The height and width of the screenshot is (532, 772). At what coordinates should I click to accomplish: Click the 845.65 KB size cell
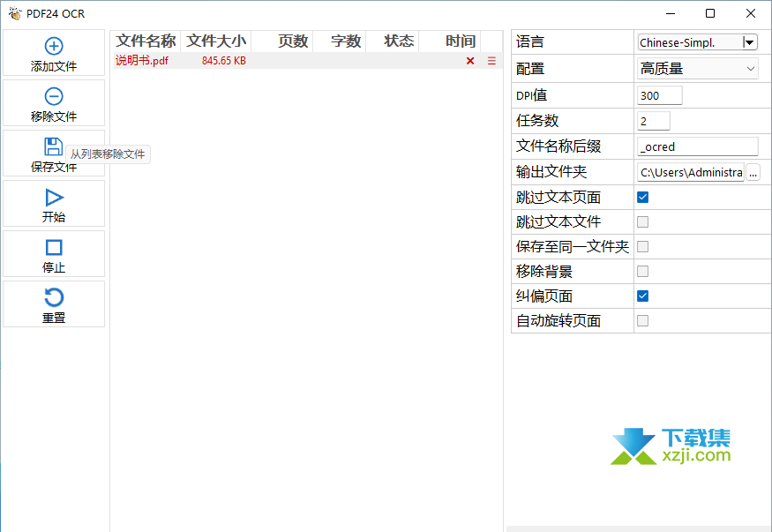(x=223, y=61)
